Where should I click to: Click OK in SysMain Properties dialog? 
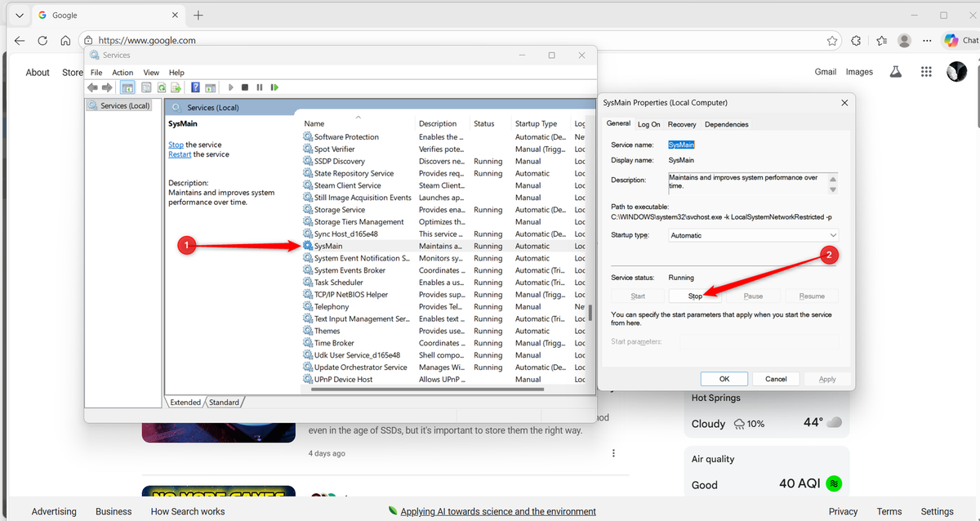pyautogui.click(x=724, y=379)
